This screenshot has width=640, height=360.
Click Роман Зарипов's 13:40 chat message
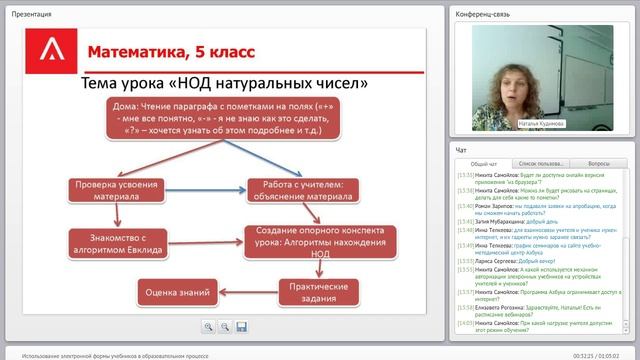[537, 209]
